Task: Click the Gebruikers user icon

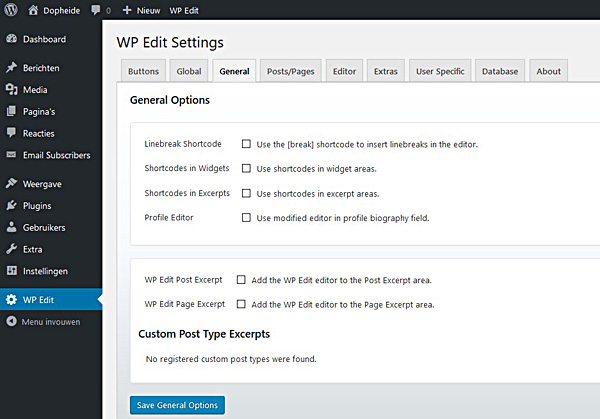Action: click(11, 227)
